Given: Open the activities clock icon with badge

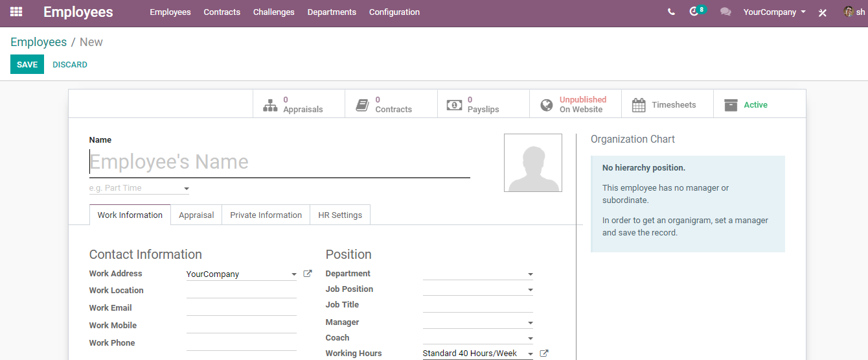Looking at the screenshot, I should click(697, 11).
